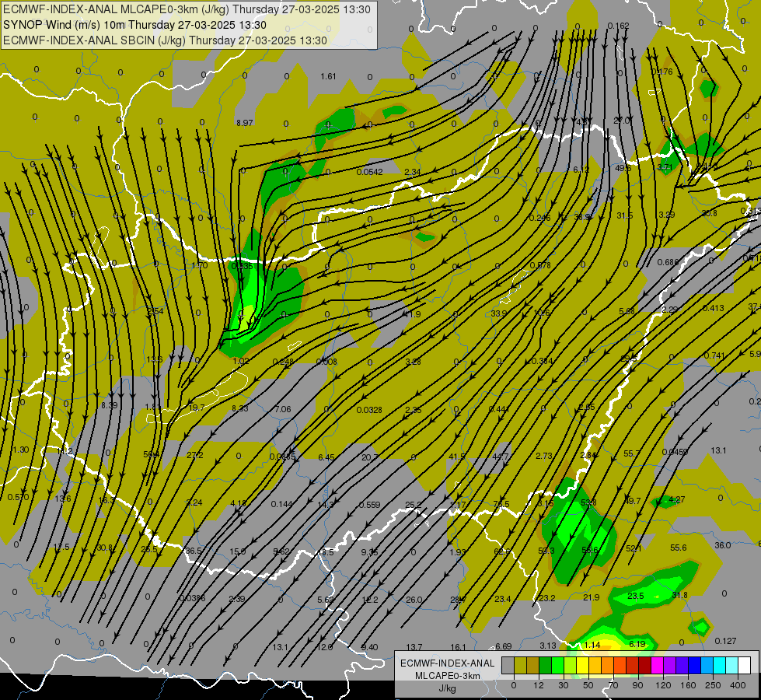Screen dimensions: 761x700
Task: Click the map value 1.70
Action: pos(200,265)
